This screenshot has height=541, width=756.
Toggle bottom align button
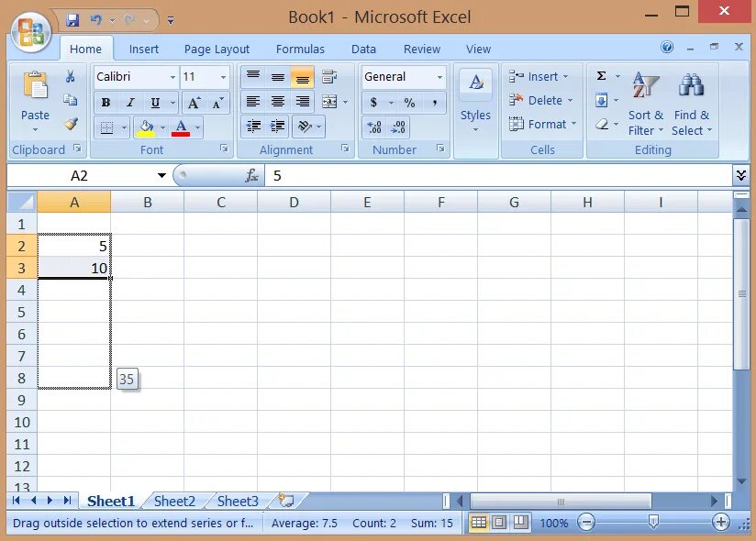[x=302, y=77]
